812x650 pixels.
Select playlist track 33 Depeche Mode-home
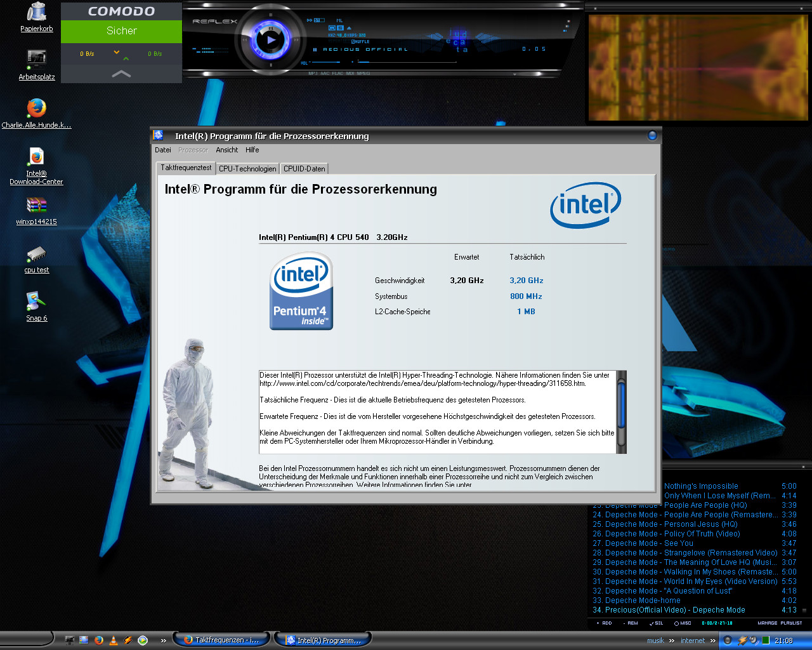pyautogui.click(x=694, y=600)
